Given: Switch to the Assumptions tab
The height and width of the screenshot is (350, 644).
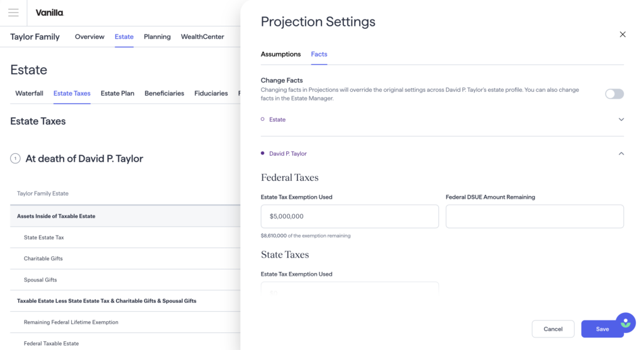Looking at the screenshot, I should 280,54.
